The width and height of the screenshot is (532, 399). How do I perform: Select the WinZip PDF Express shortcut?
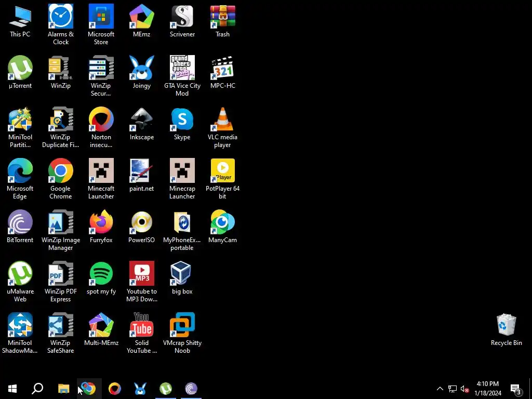point(61,282)
